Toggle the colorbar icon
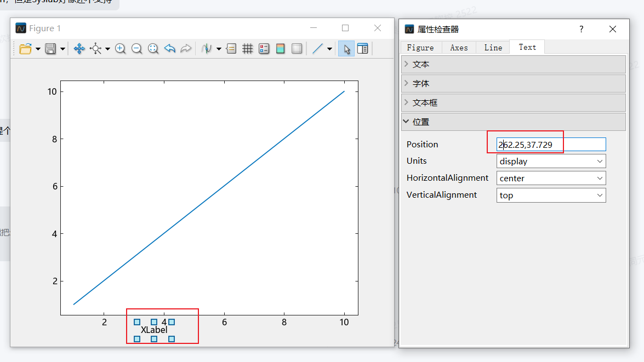 pyautogui.click(x=281, y=49)
